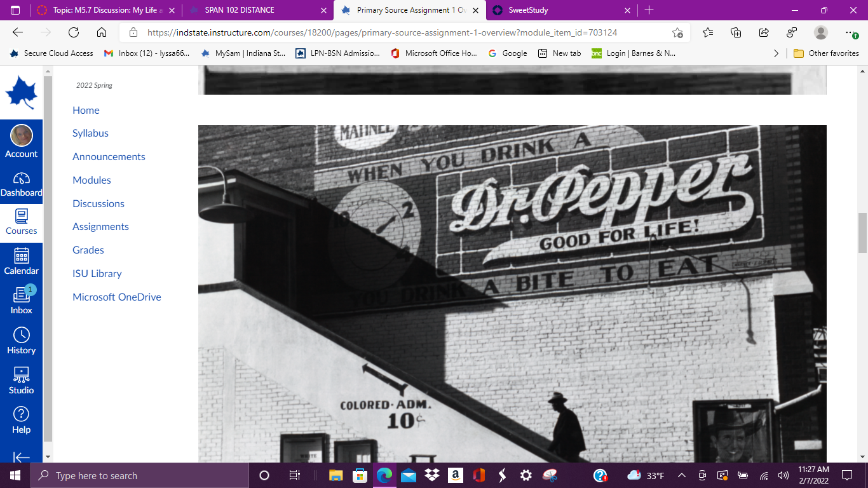Go to the browser home page

[102, 32]
